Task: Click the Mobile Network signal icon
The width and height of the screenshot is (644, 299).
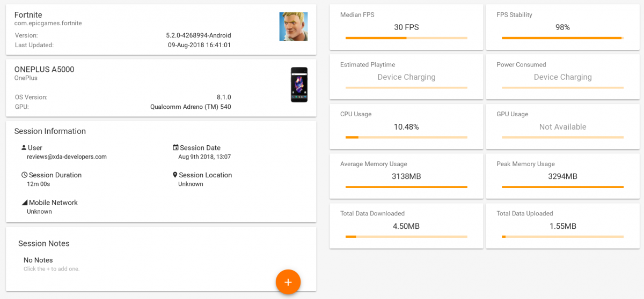Action: click(x=24, y=203)
